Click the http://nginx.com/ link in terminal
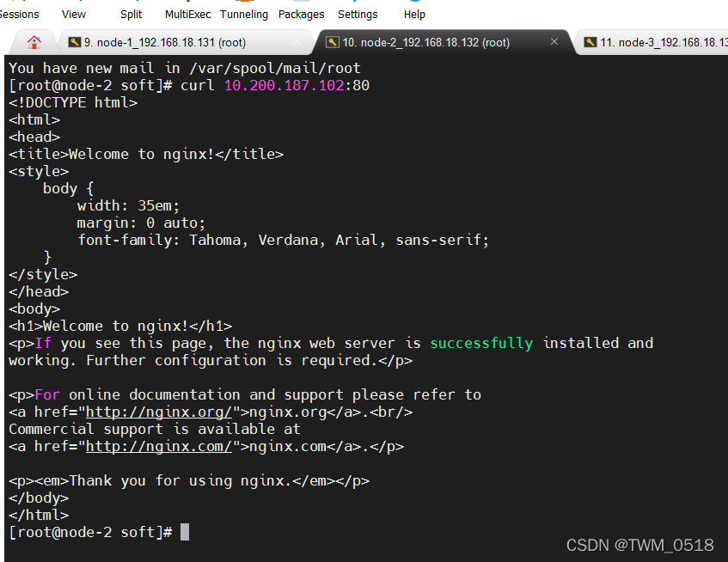This screenshot has width=728, height=562. pos(159,446)
